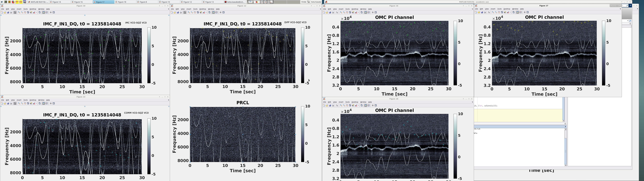Launch Firefox from the top panel
The width and height of the screenshot is (644, 181).
click(x=13, y=2)
